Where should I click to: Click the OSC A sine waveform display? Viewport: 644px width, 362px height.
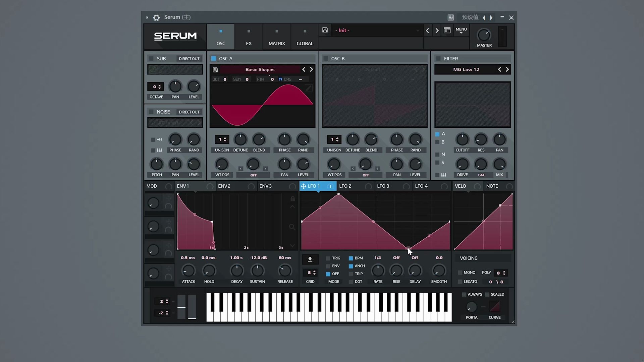pyautogui.click(x=262, y=105)
